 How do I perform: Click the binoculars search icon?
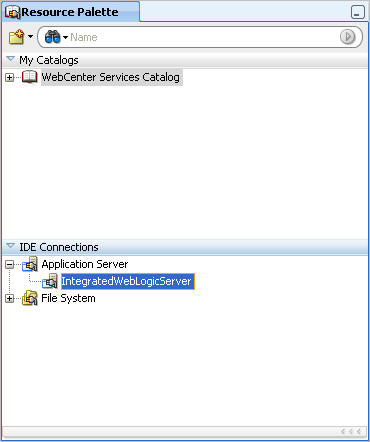52,37
